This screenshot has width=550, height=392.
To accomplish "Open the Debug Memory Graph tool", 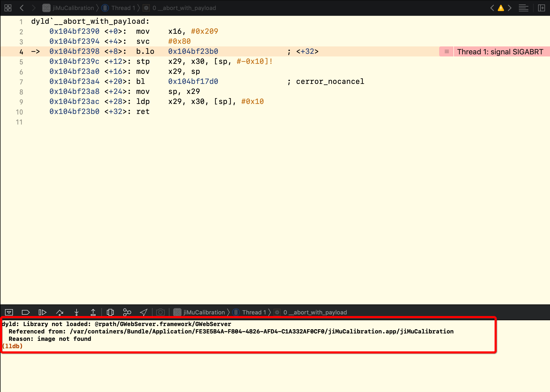I will point(127,312).
